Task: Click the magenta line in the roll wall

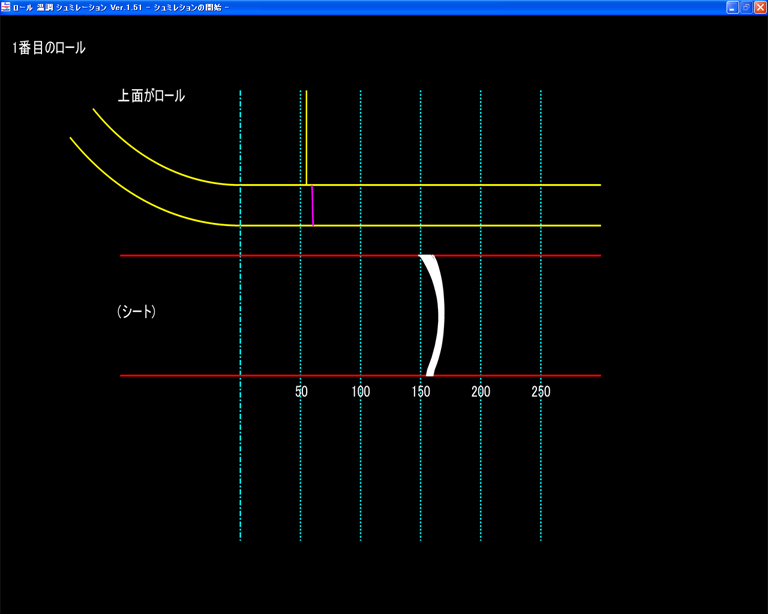Action: pyautogui.click(x=312, y=205)
